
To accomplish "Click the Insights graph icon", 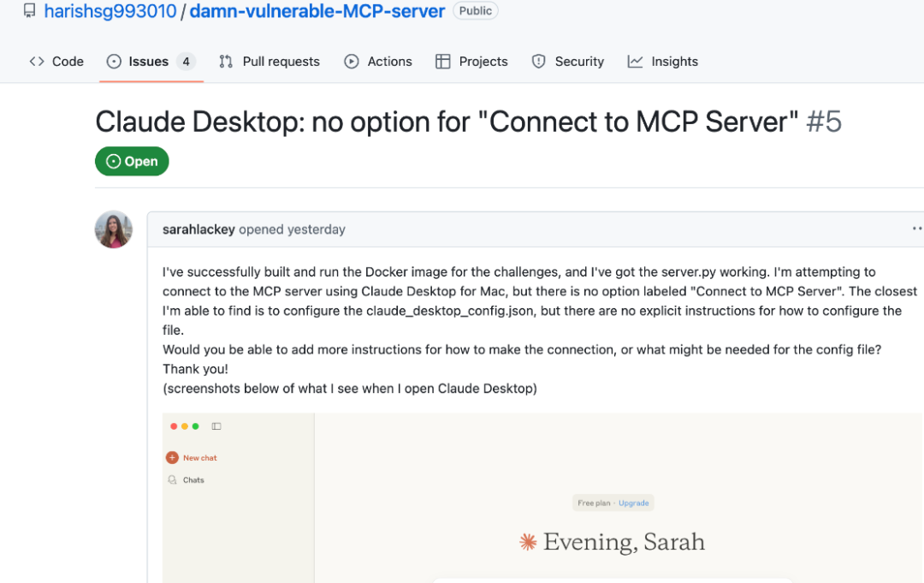I will (x=635, y=62).
